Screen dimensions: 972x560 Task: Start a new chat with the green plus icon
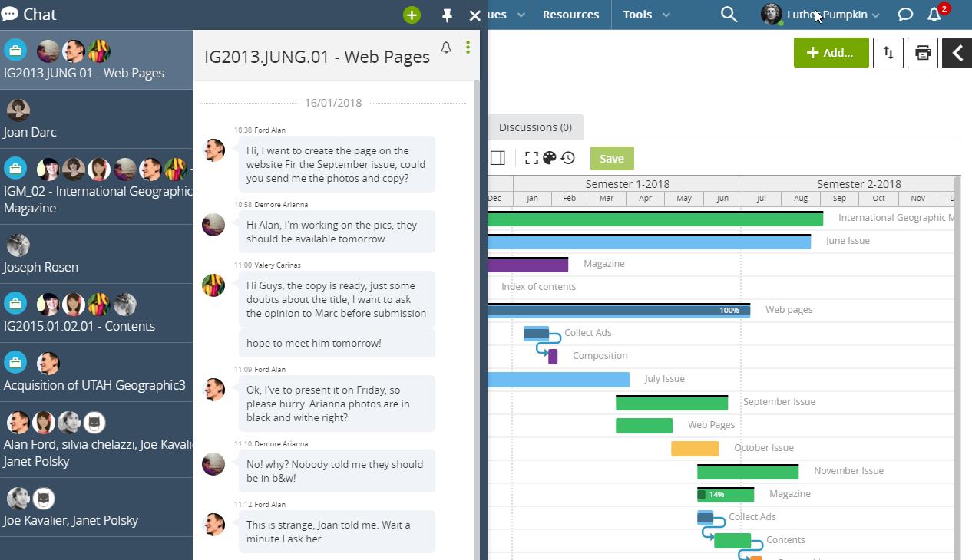[411, 15]
